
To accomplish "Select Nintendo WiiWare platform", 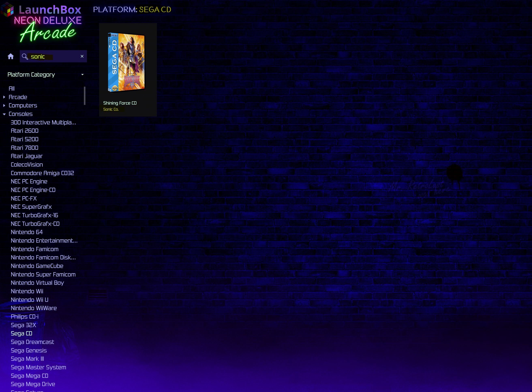I will pos(34,308).
